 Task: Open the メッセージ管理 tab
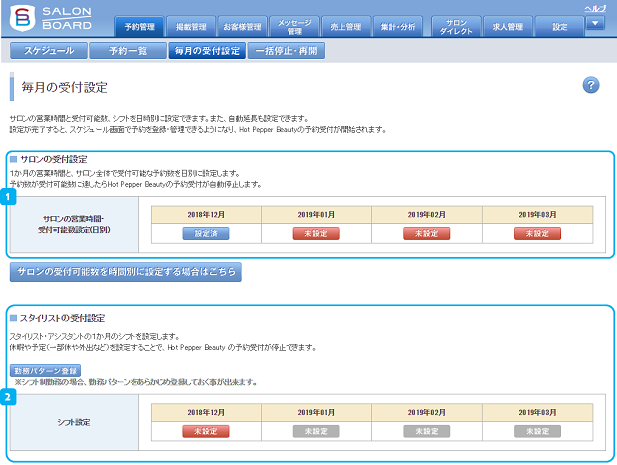click(x=295, y=26)
